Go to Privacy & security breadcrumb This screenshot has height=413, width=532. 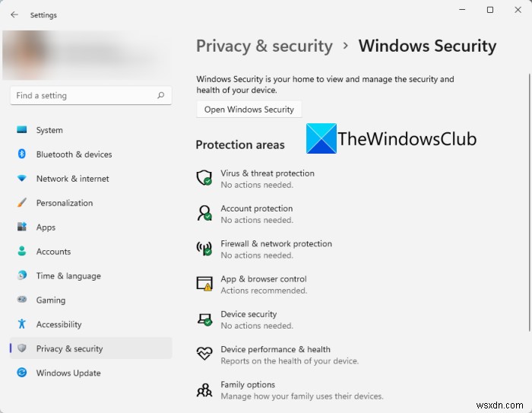click(264, 46)
